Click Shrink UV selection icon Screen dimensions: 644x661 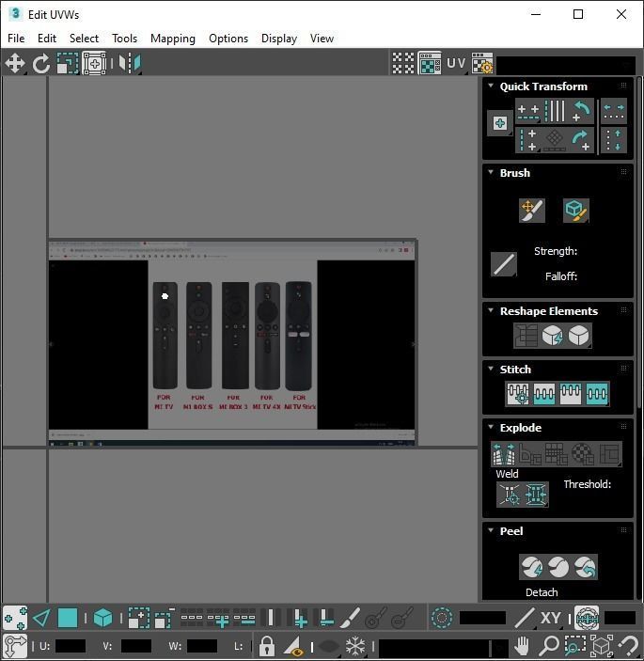[165, 618]
